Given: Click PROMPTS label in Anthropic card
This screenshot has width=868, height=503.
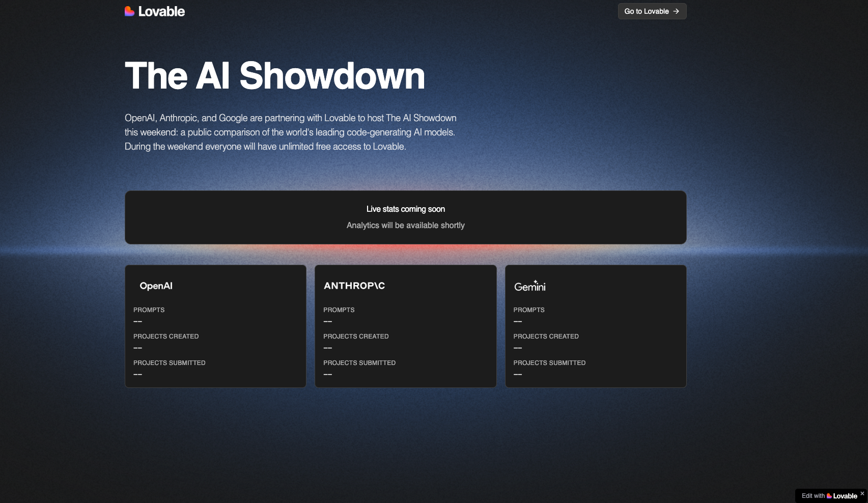Looking at the screenshot, I should pos(339,310).
